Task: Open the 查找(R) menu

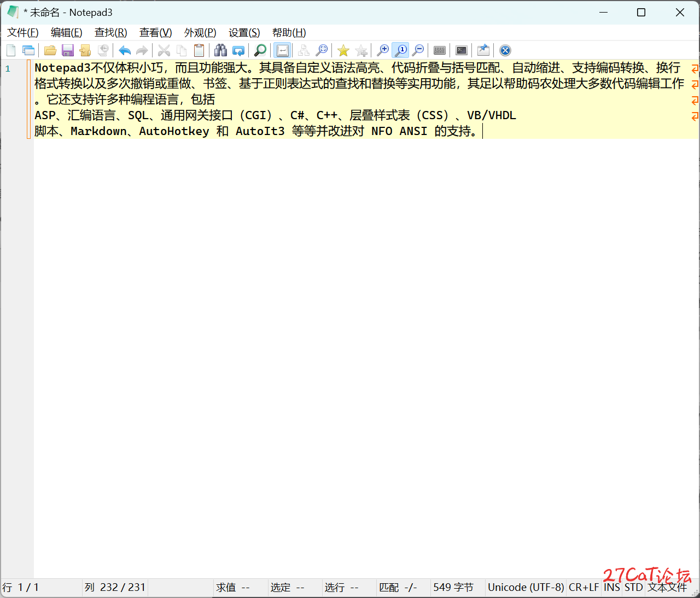Action: click(111, 33)
